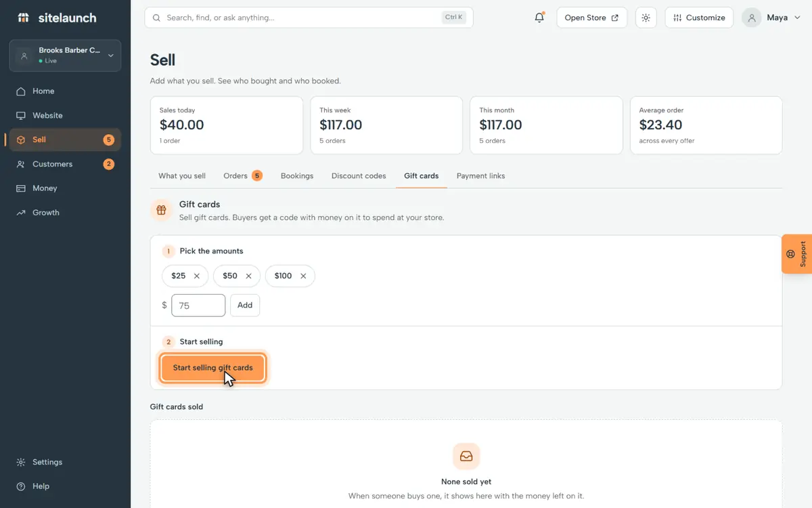Screen dimensions: 812x508
Task: Click the Open Store button
Action: coord(591,18)
